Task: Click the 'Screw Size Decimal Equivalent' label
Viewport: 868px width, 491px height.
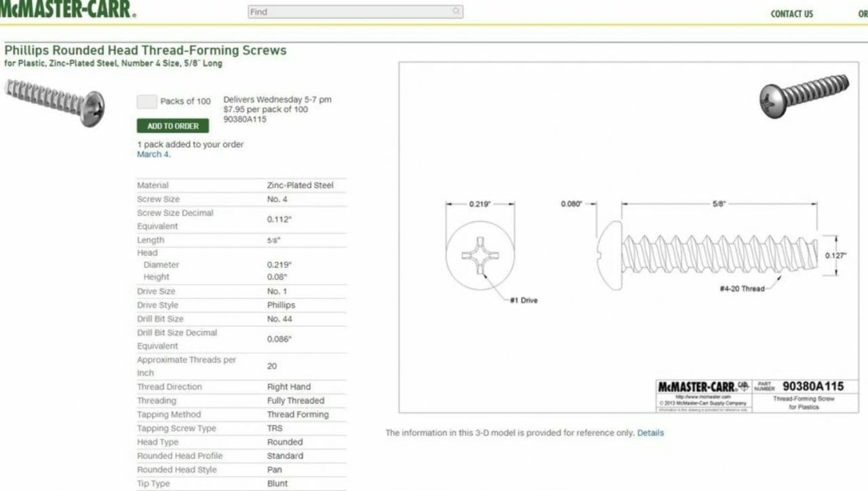Action: click(175, 220)
